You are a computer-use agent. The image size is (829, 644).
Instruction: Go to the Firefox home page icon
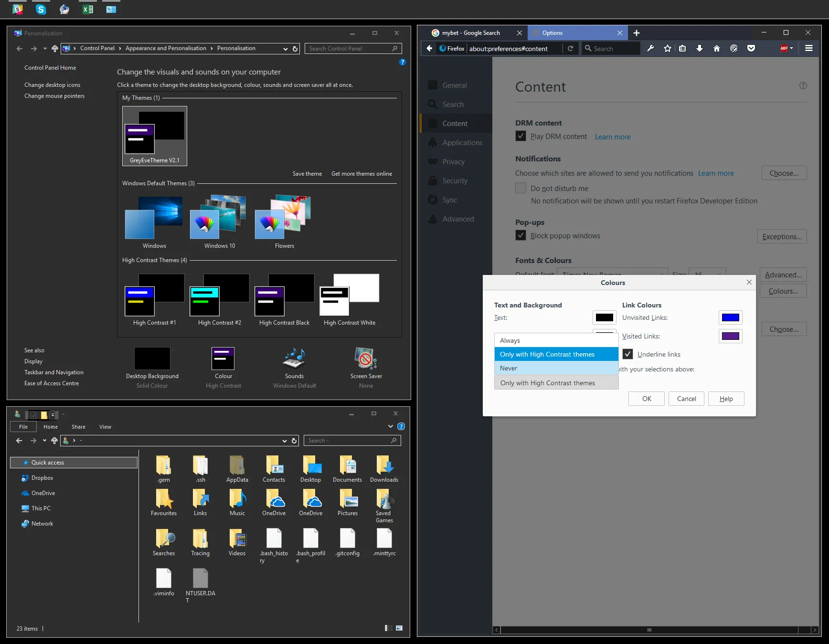717,48
